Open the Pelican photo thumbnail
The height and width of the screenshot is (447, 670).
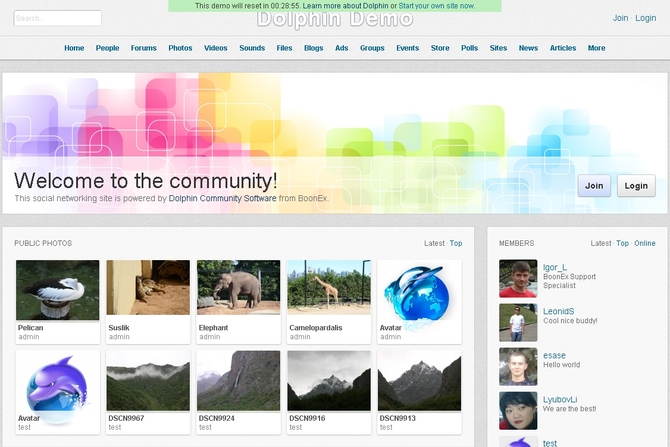point(58,290)
